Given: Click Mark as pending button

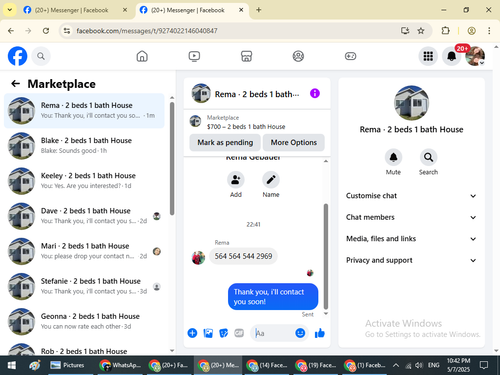Looking at the screenshot, I should (225, 142).
